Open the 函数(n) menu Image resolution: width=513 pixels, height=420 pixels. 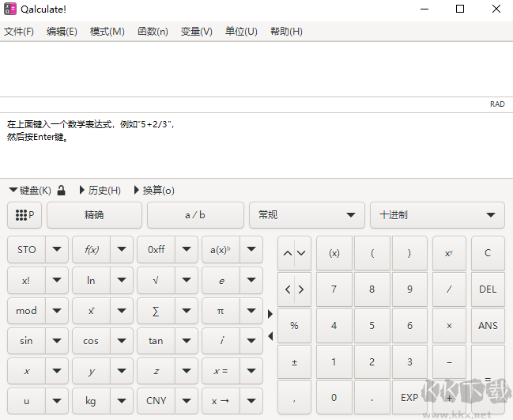(x=153, y=32)
